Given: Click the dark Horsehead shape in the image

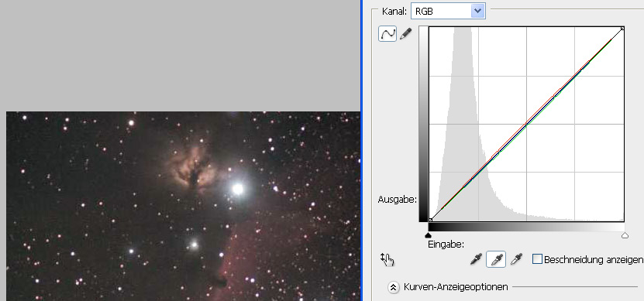Looking at the screenshot, I should pos(221,282).
